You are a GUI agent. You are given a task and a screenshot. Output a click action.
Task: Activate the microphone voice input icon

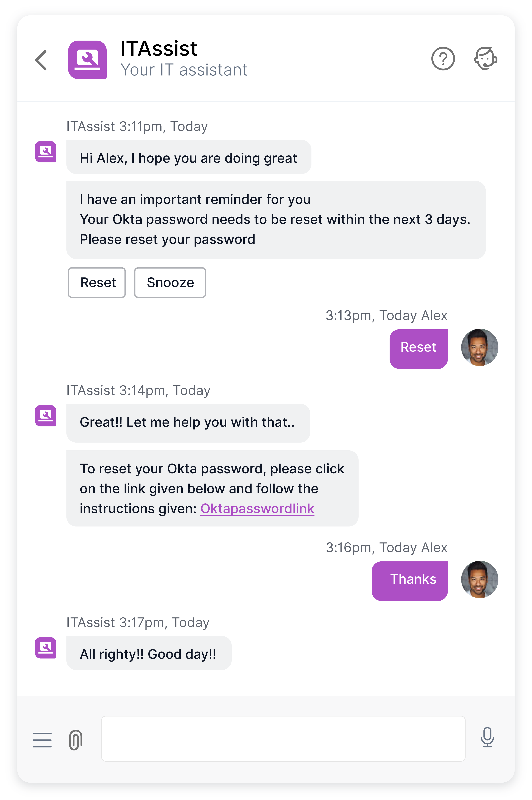[487, 737]
